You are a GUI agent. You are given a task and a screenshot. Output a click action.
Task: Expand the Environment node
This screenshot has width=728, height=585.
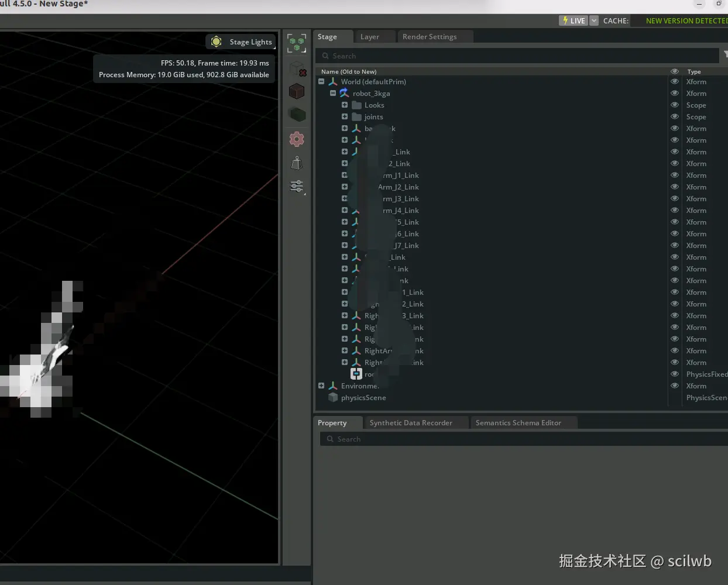pos(321,386)
